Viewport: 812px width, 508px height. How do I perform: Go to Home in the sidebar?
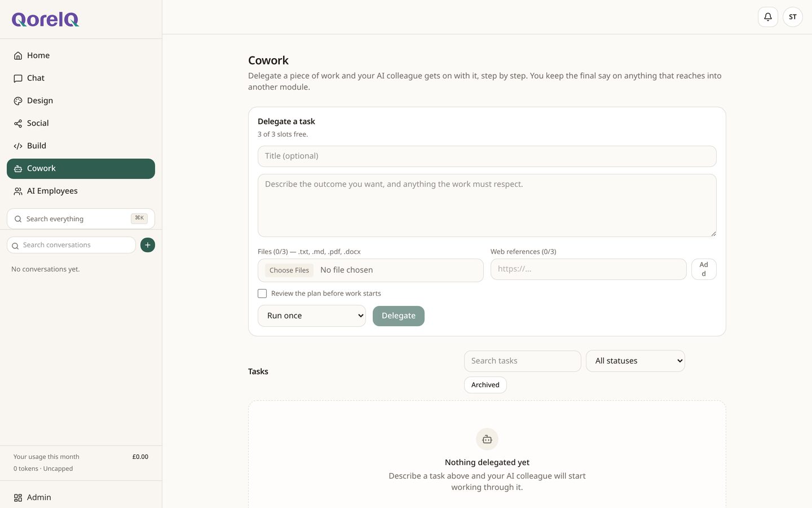point(81,55)
